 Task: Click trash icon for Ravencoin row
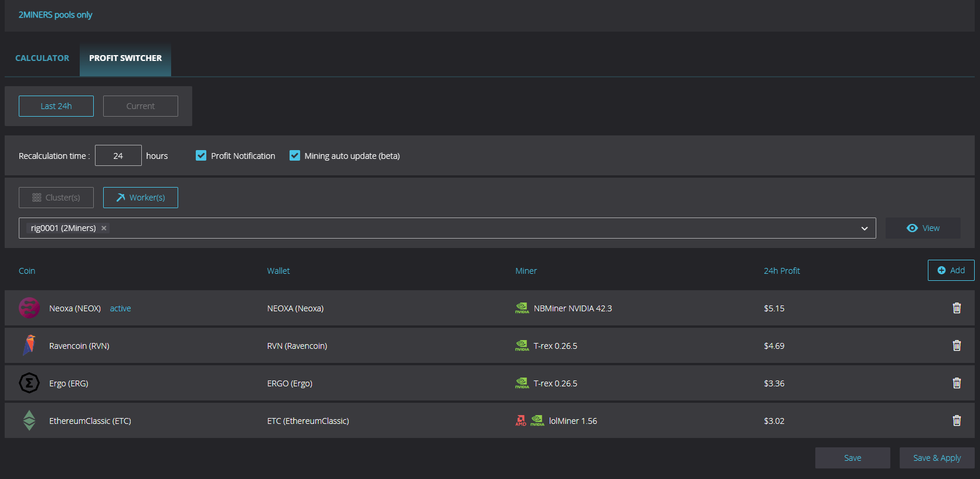coord(957,345)
